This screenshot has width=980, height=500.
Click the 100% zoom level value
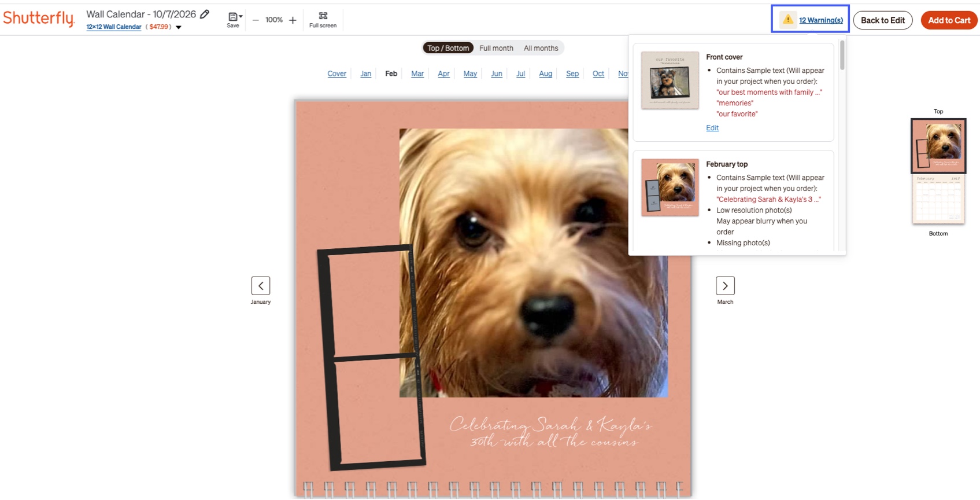click(x=274, y=20)
